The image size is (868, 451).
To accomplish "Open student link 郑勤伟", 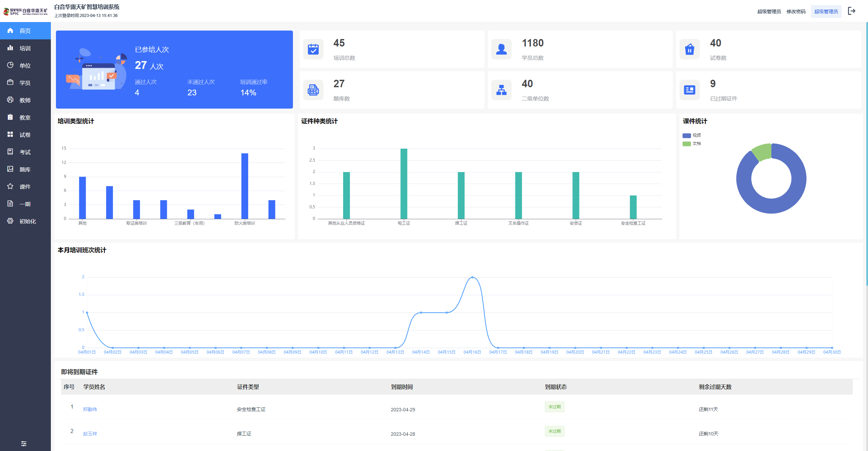I will tap(90, 409).
